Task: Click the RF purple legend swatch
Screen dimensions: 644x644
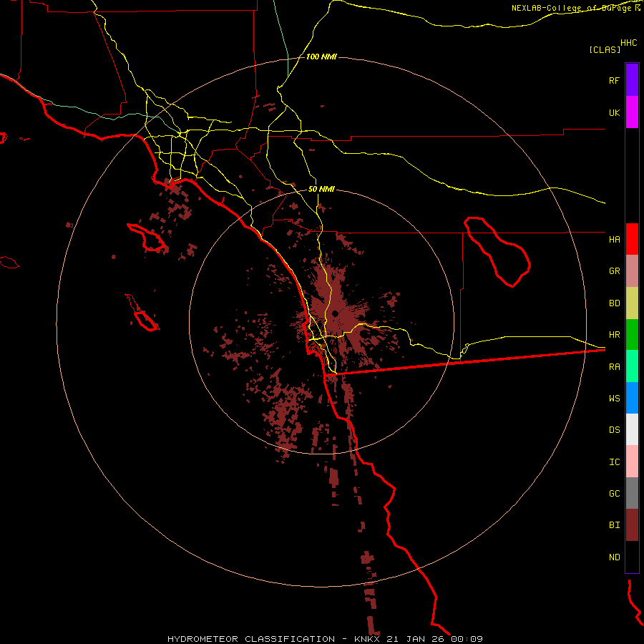Action: pos(632,80)
